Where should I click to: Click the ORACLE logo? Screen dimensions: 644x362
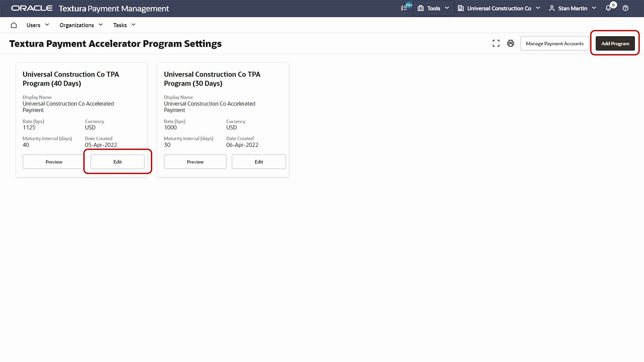click(32, 8)
